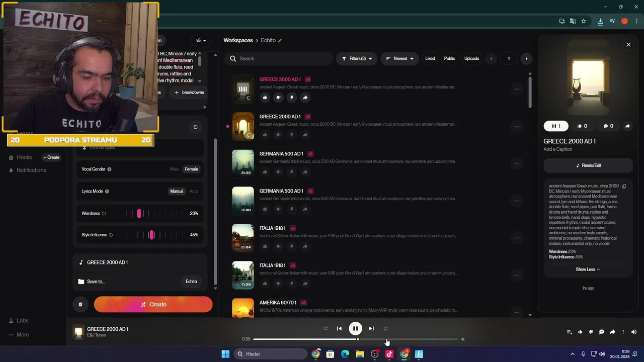Open More in the sidebar
This screenshot has height=362, width=644.
19,335
